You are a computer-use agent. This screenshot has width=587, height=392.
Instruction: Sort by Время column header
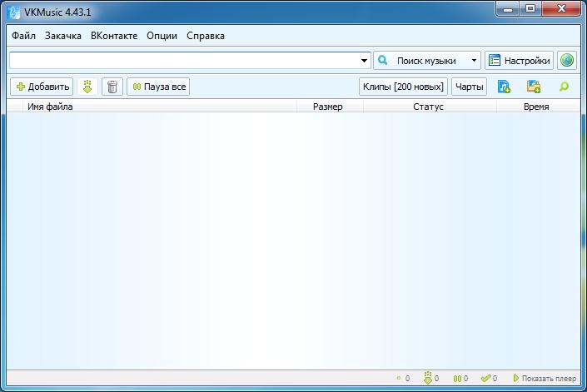coord(539,107)
